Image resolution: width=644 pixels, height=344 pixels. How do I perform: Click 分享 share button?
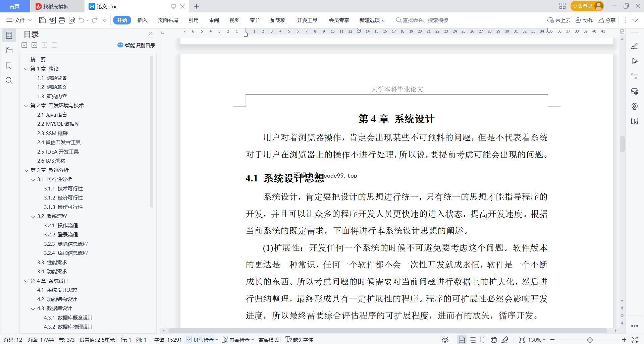click(x=606, y=20)
